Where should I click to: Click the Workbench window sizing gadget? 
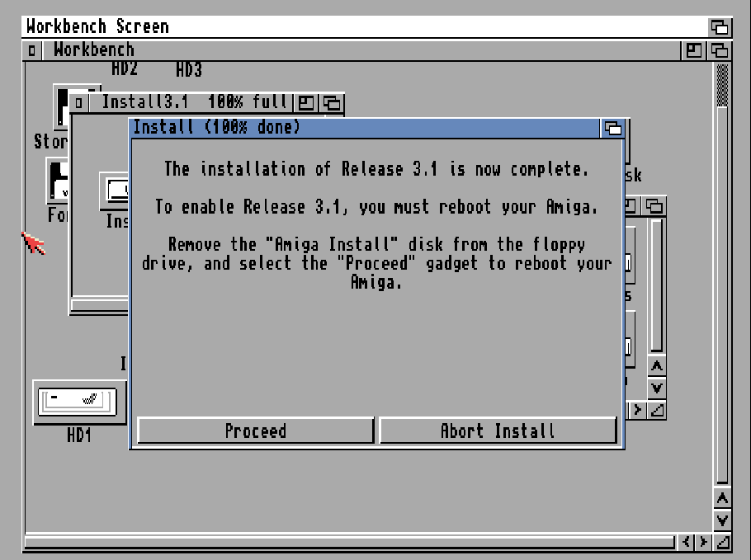click(x=722, y=542)
